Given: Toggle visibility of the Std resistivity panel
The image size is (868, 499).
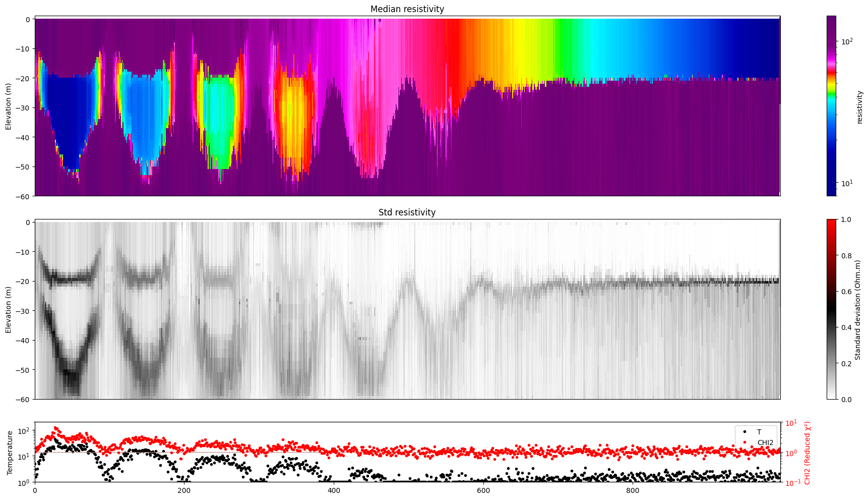Looking at the screenshot, I should pos(407,212).
